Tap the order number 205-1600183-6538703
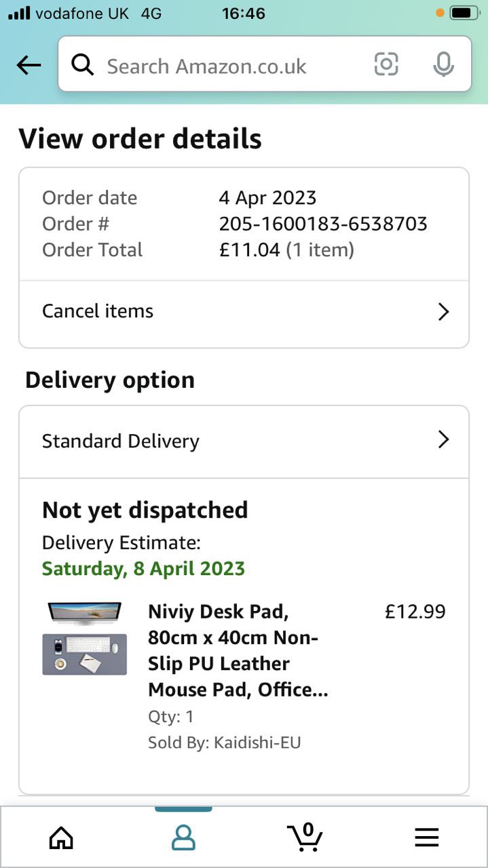 (x=323, y=224)
